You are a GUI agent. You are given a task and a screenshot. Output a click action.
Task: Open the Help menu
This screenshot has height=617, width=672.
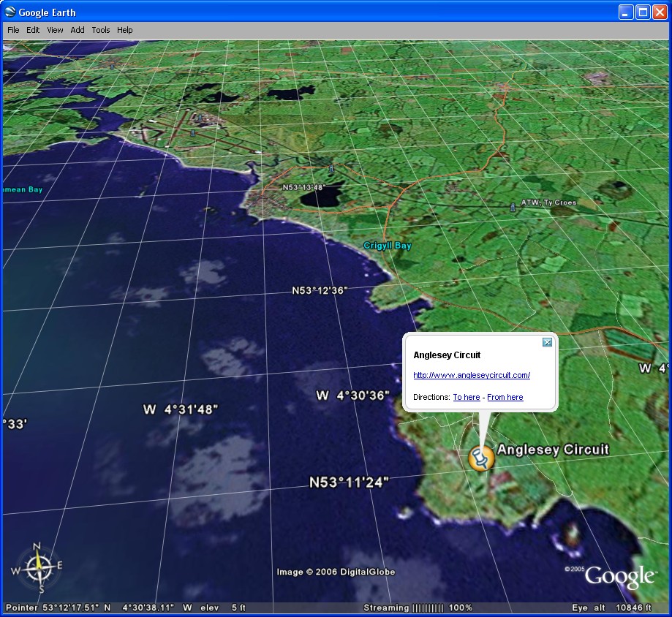coord(125,30)
